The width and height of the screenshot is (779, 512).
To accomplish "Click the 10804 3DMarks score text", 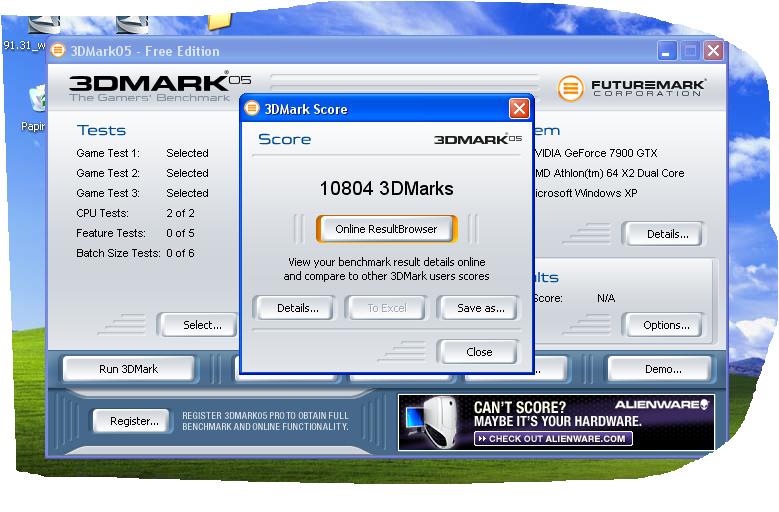I will [x=387, y=189].
